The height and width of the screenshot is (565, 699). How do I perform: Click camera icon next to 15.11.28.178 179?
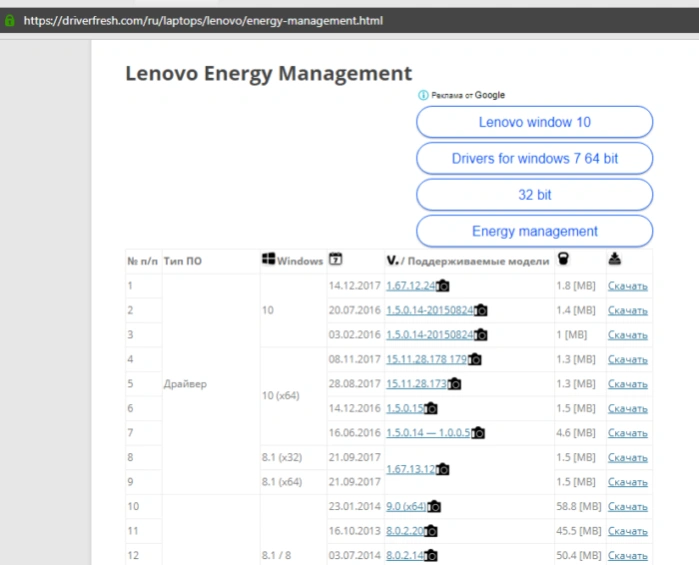(475, 359)
